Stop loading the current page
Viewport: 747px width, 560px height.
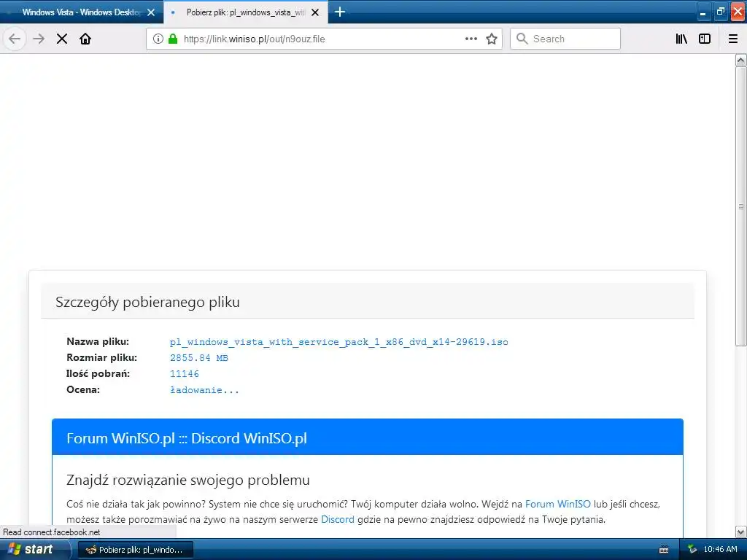tap(62, 39)
